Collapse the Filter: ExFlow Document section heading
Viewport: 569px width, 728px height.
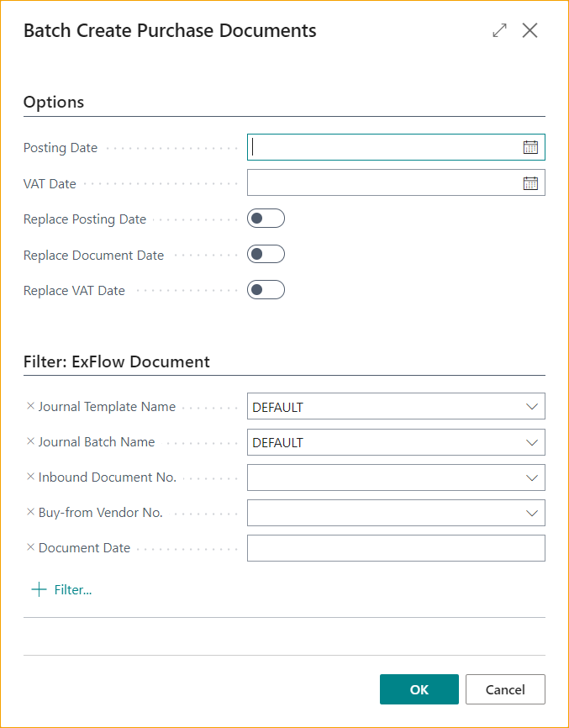coord(117,361)
